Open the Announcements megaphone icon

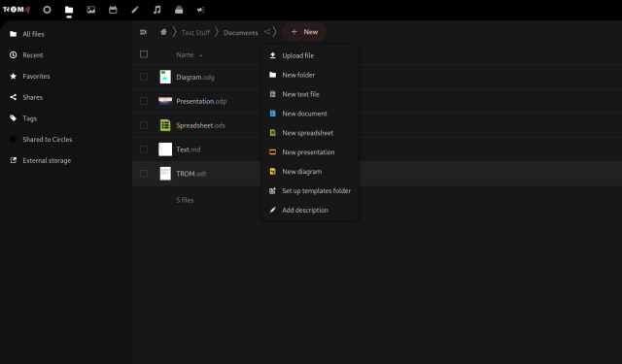[201, 10]
